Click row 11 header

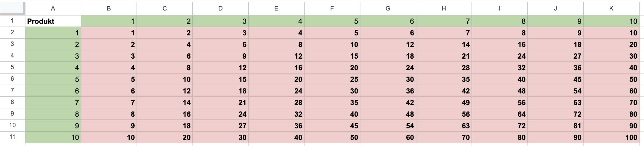[12, 137]
